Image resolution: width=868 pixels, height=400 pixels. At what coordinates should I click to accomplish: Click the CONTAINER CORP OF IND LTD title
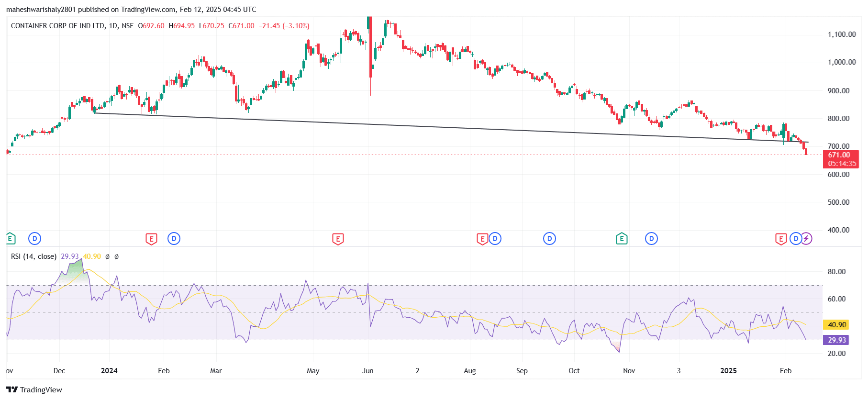(58, 26)
